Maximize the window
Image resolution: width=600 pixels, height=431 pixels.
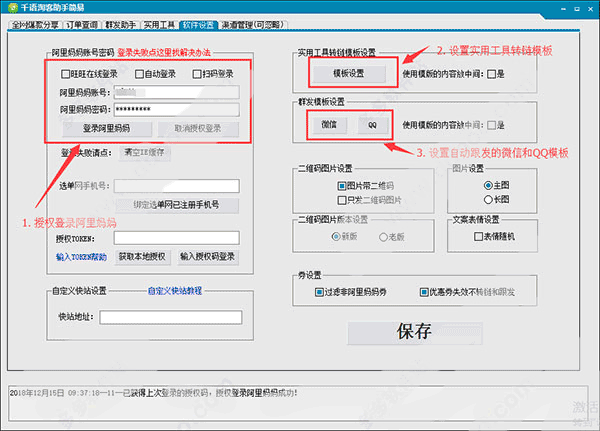577,8
